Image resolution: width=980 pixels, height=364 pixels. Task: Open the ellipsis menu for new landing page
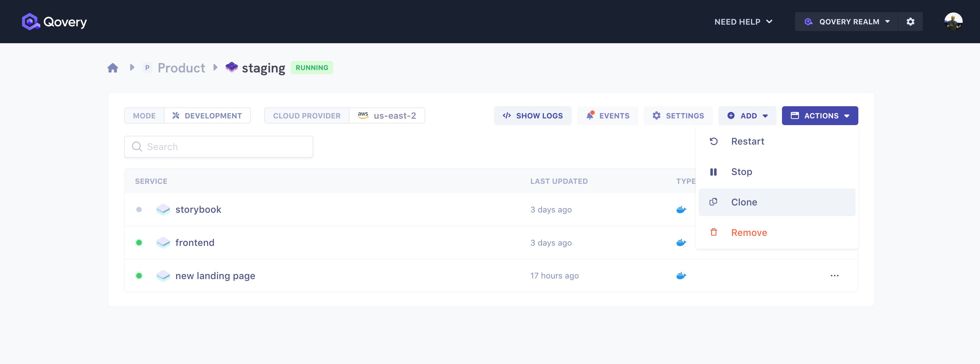pos(835,276)
